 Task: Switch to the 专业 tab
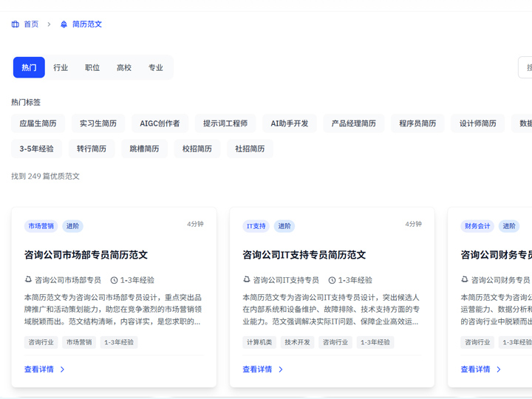point(156,67)
